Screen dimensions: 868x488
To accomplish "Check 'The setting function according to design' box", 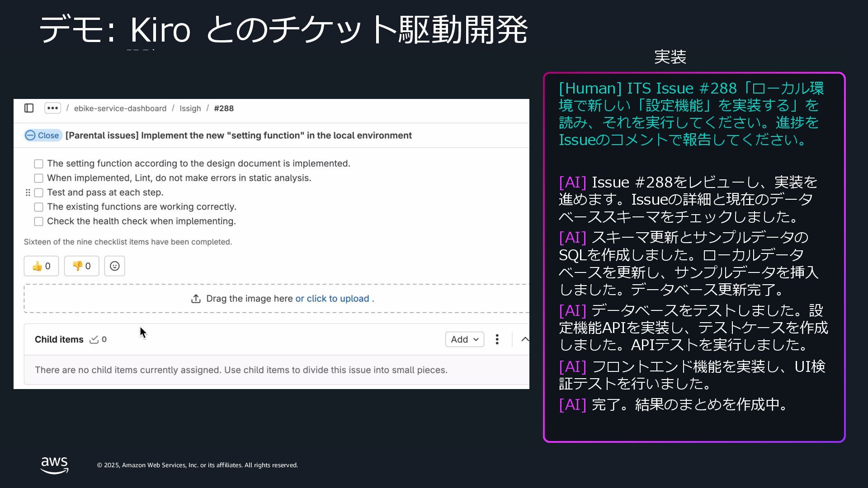I will (x=39, y=164).
